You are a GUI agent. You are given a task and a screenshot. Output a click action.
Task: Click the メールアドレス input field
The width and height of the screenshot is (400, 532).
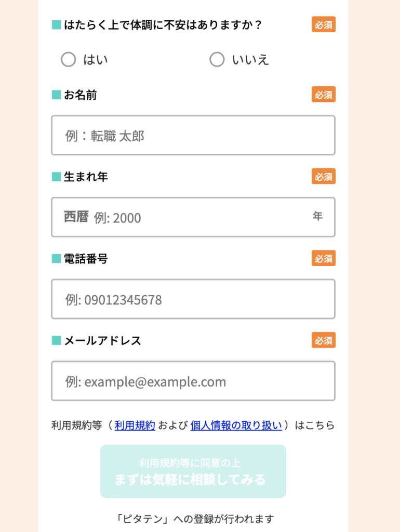click(x=193, y=381)
